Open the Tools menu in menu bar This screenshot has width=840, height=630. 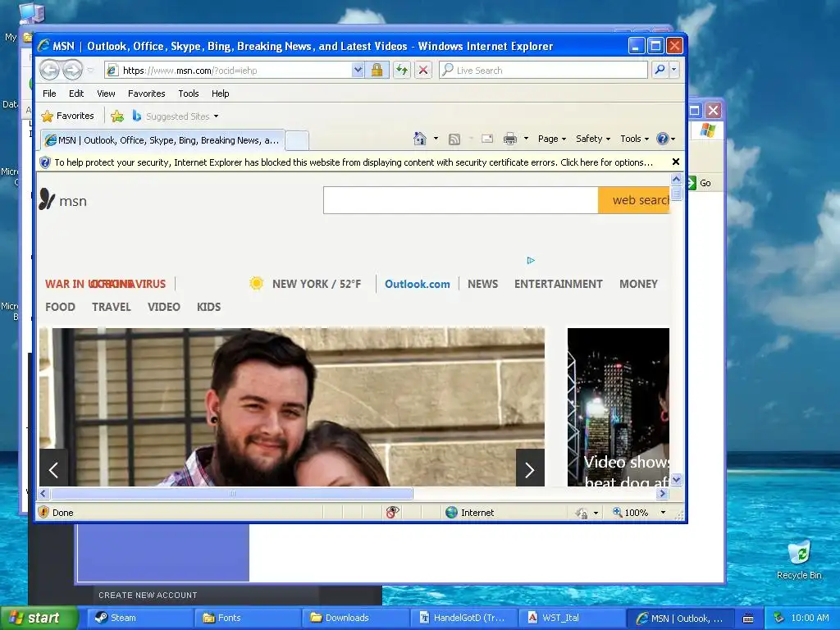[189, 94]
